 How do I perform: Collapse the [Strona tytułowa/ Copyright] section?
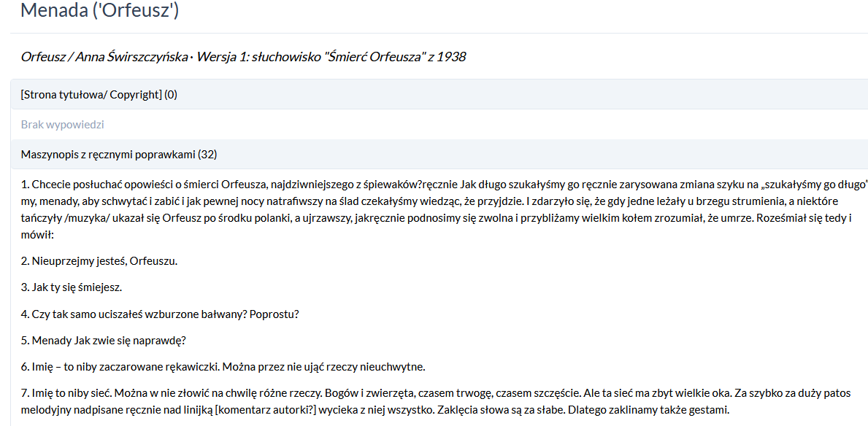click(99, 94)
